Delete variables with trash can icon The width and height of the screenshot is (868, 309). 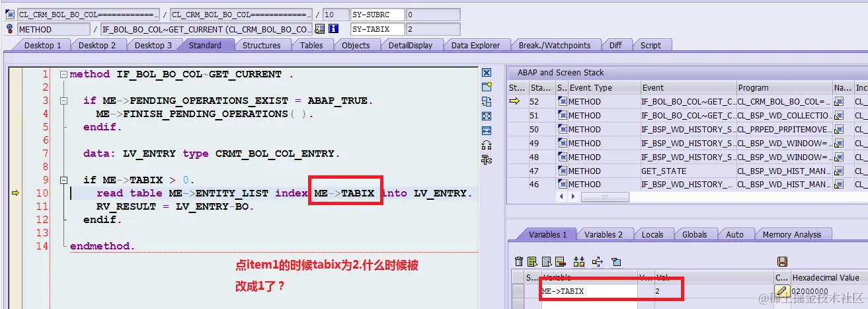click(519, 261)
